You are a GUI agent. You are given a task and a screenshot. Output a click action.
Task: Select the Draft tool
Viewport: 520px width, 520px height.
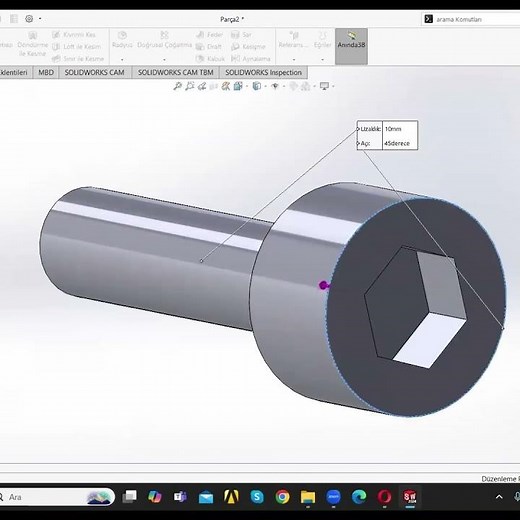(x=209, y=47)
